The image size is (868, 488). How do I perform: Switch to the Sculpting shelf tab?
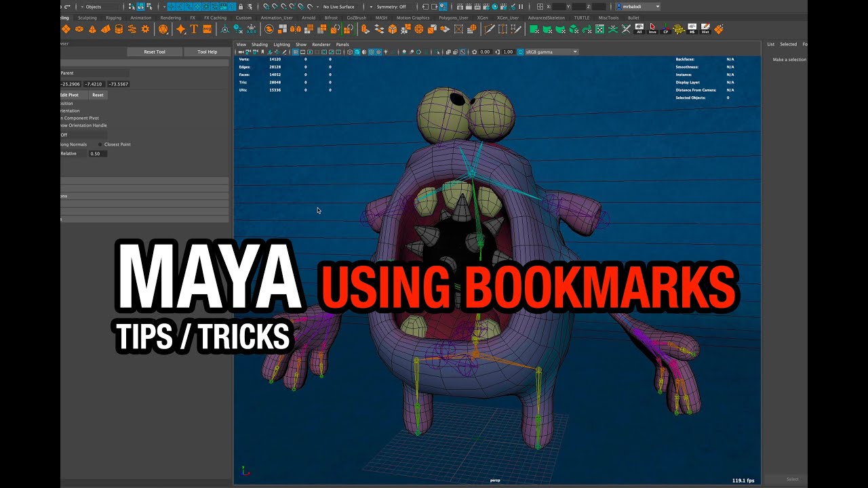[x=87, y=18]
